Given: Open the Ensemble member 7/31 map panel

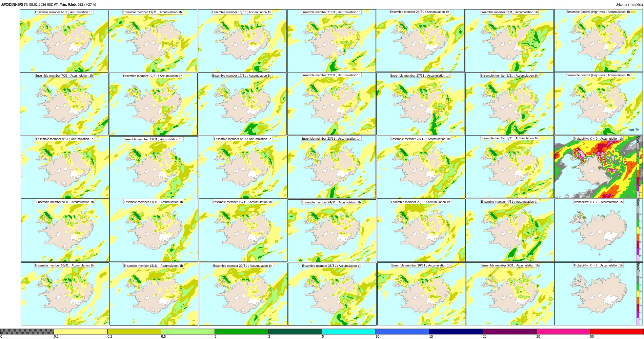Looking at the screenshot, I should tap(64, 104).
